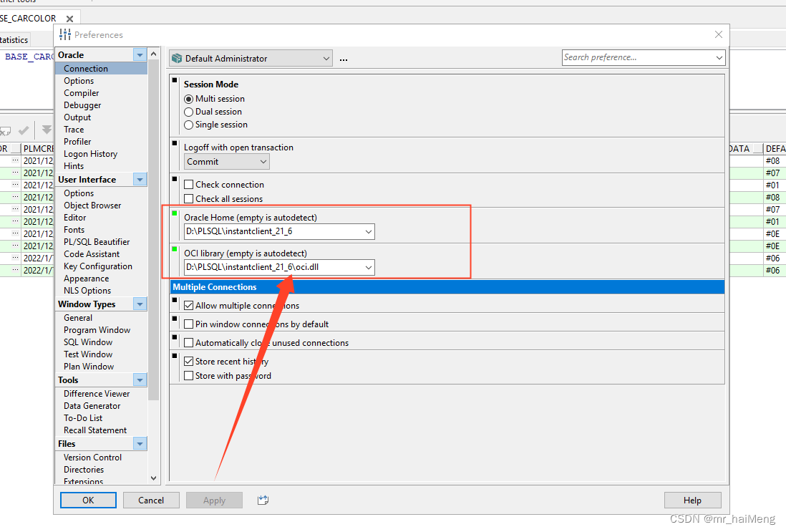This screenshot has width=786, height=532.
Task: Collapse the Oracle category
Action: [x=140, y=54]
